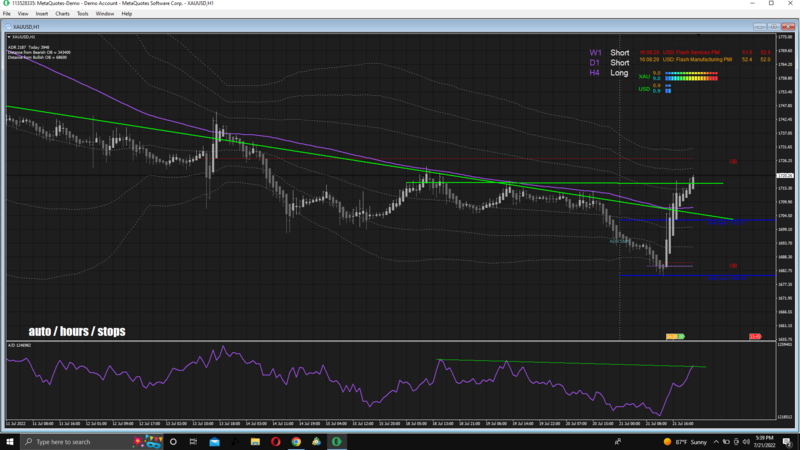Open the Charts menu
This screenshot has height=450, width=800.
tap(62, 14)
